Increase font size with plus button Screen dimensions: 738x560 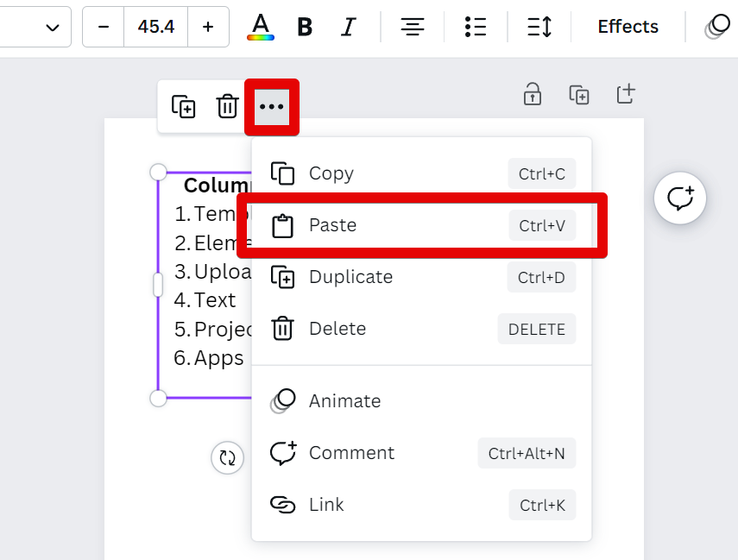point(208,27)
